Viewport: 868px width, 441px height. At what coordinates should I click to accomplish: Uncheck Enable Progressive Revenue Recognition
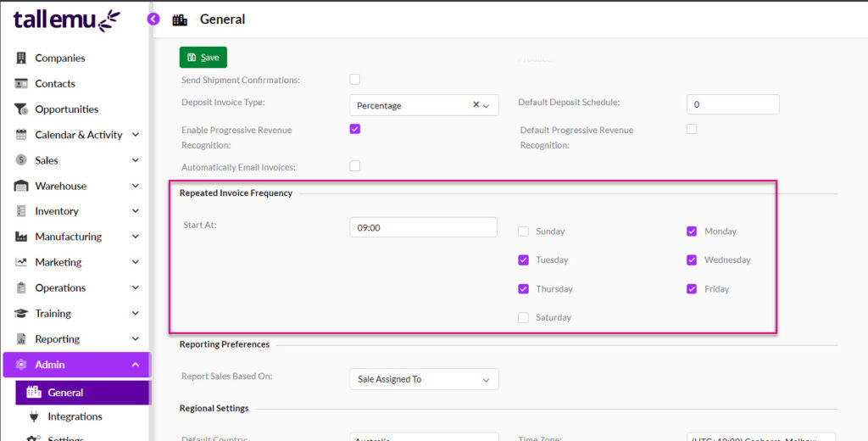click(x=355, y=129)
